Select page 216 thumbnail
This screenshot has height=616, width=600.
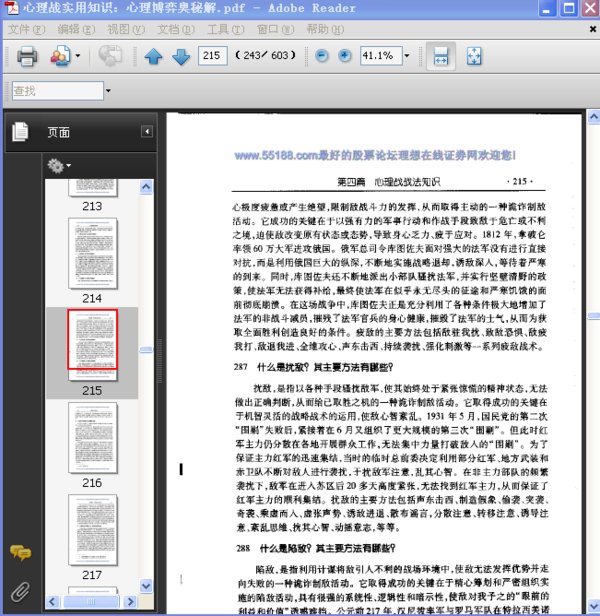click(x=93, y=438)
